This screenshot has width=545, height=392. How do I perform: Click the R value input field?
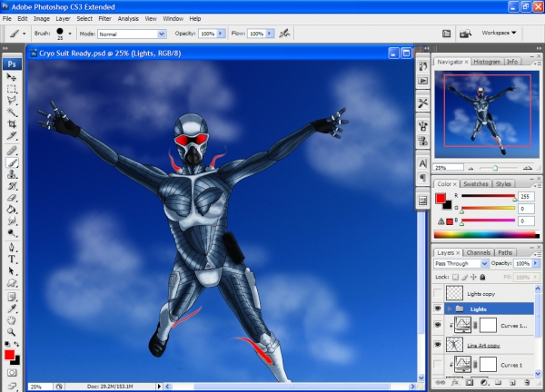pos(526,197)
